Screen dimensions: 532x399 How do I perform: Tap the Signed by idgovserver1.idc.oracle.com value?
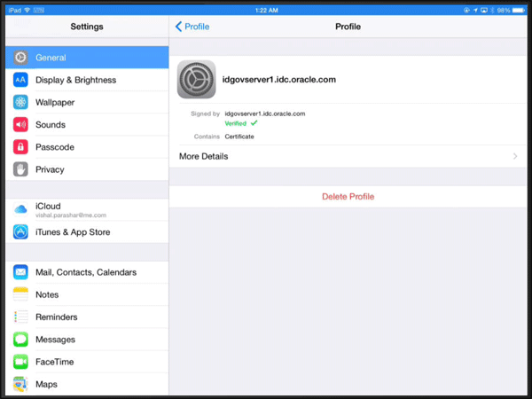click(x=264, y=113)
